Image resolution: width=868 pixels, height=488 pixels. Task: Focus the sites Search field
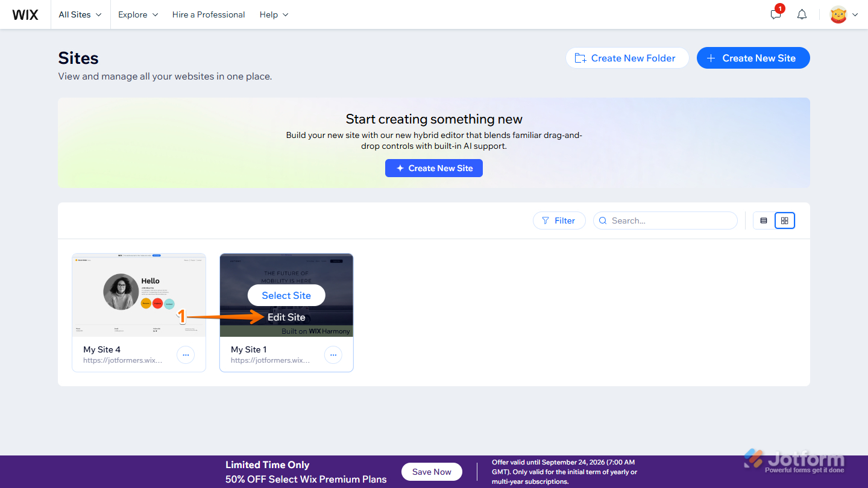[665, 221]
